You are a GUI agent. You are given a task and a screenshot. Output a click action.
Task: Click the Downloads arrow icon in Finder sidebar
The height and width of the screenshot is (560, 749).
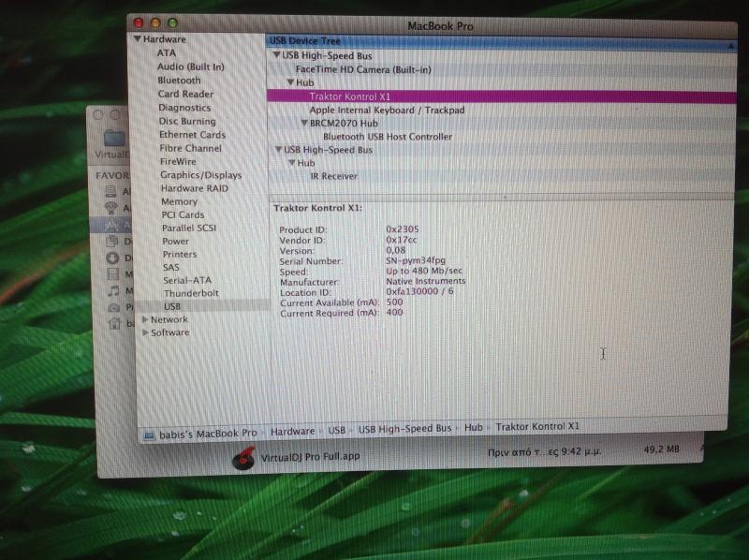point(112,258)
